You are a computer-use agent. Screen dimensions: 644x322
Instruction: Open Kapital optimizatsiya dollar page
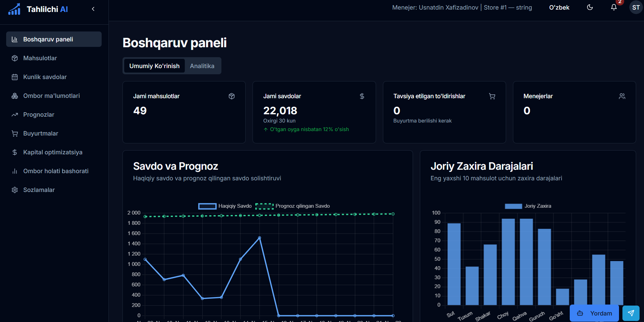point(53,152)
